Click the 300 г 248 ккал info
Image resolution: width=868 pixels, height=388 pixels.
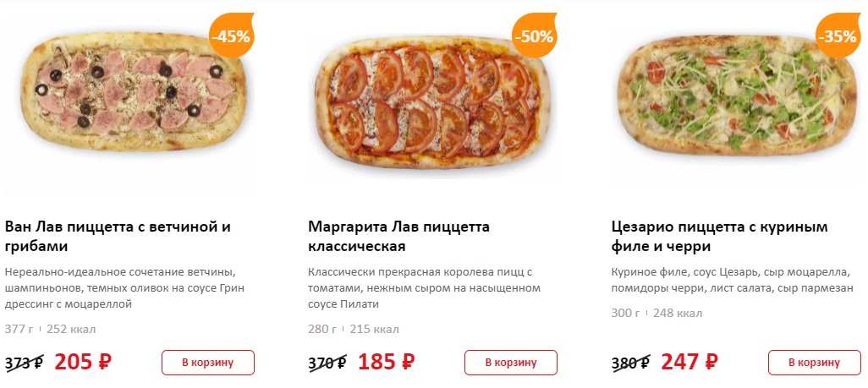[x=656, y=314]
